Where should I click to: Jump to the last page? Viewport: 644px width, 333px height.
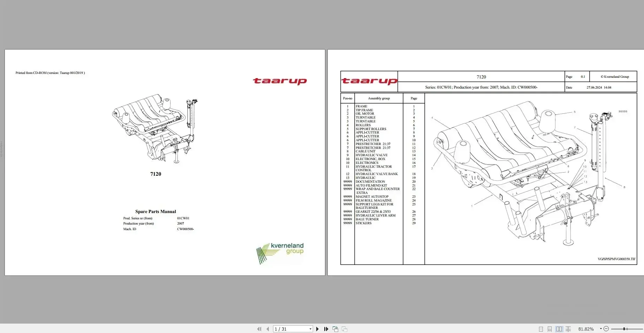(326, 329)
